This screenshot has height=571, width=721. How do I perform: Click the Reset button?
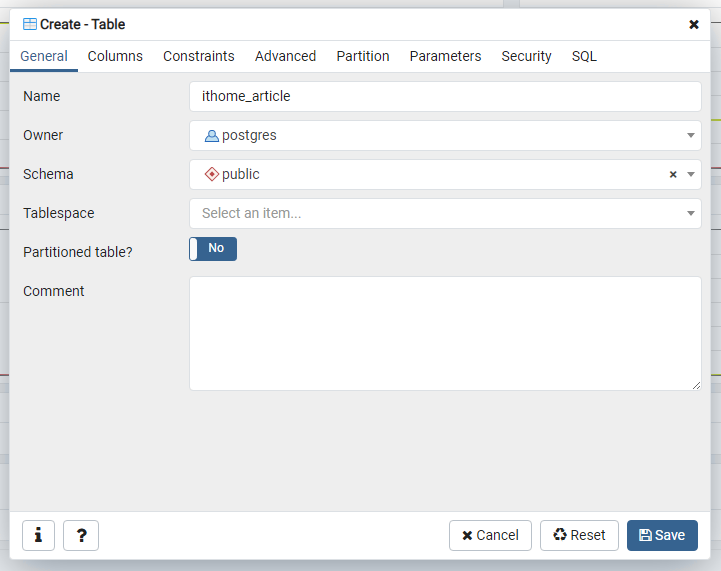tap(579, 535)
